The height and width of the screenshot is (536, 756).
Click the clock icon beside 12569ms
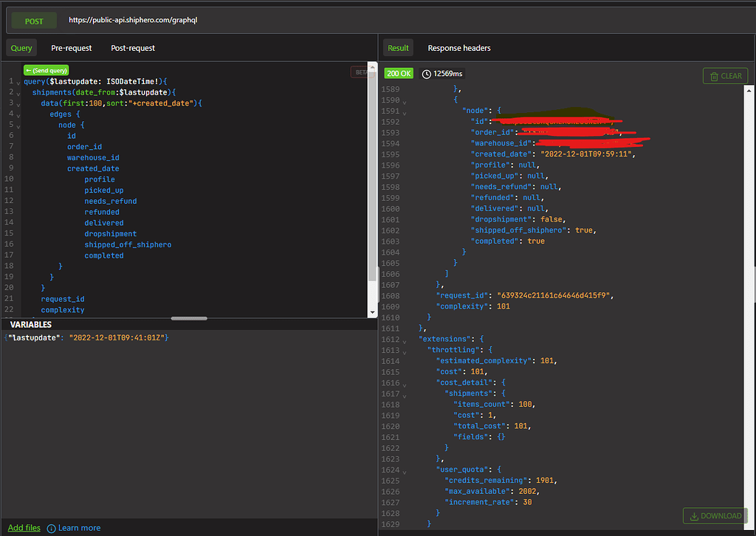pos(427,74)
